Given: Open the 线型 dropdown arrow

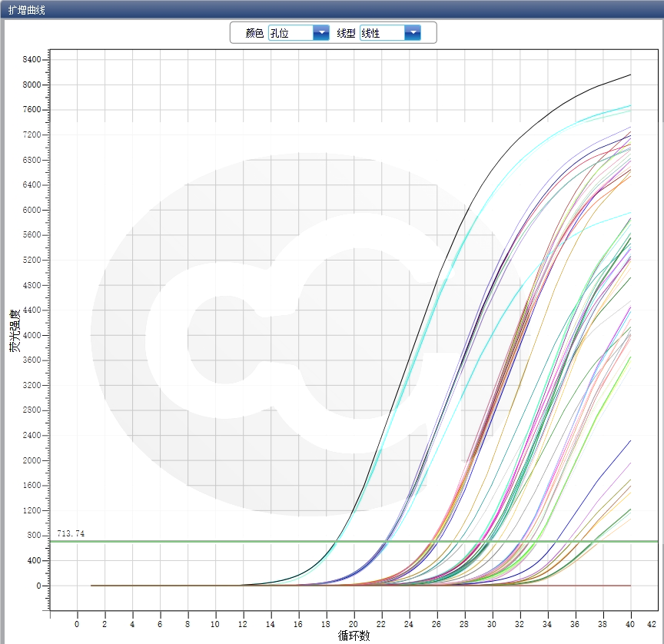Looking at the screenshot, I should click(413, 33).
